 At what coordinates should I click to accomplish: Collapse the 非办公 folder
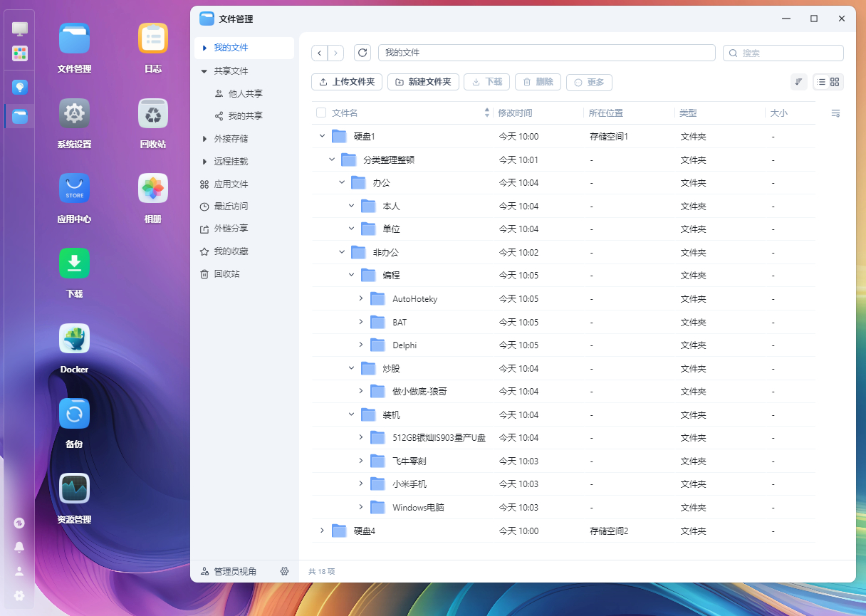click(342, 252)
